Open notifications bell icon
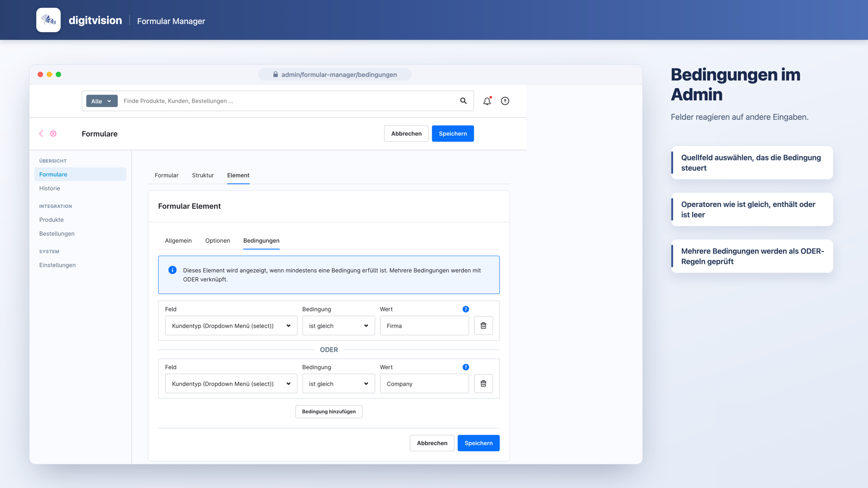This screenshot has width=868, height=488. click(487, 101)
